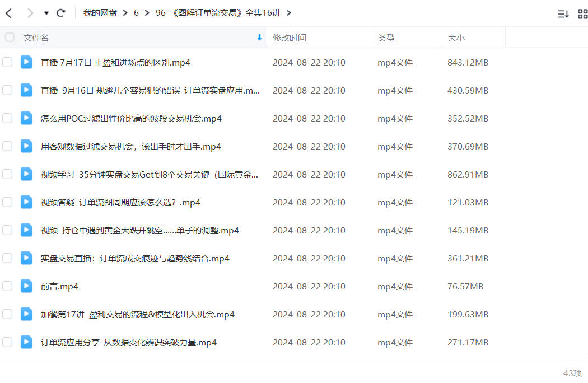588x383 pixels.
Task: Open the sort order menu icon
Action: [563, 14]
